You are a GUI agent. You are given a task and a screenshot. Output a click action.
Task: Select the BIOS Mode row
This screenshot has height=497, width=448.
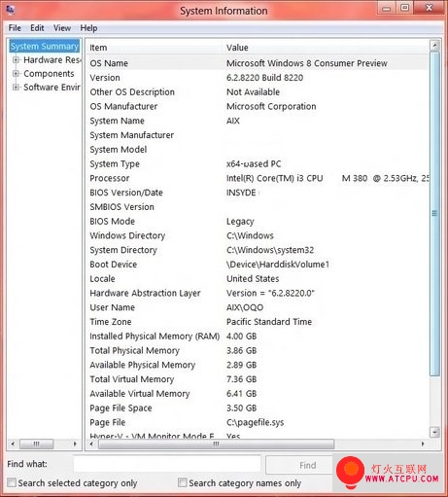[258, 222]
